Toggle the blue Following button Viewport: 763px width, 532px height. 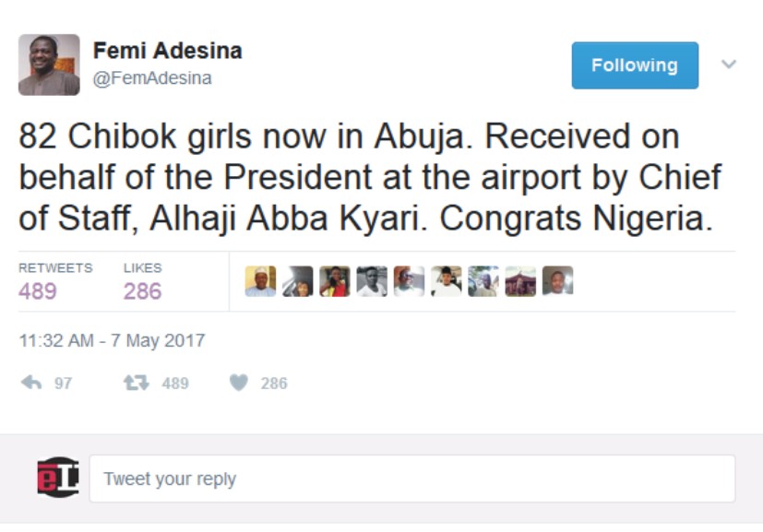coord(635,65)
